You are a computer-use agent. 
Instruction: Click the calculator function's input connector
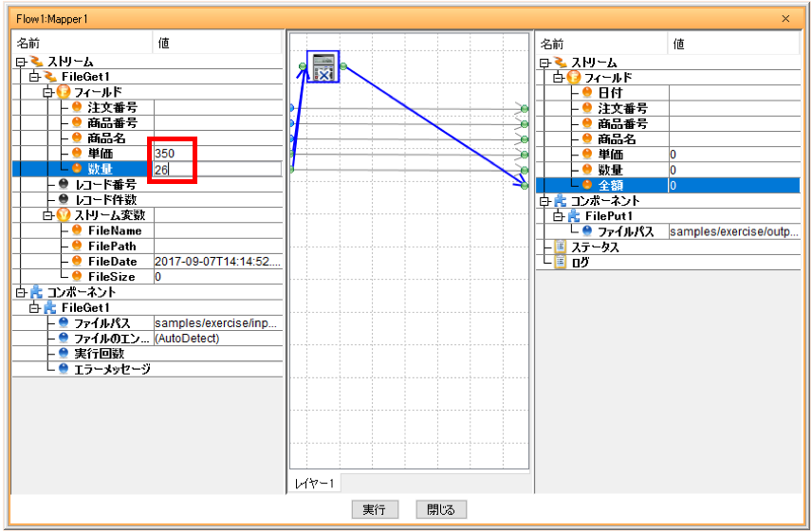pyautogui.click(x=303, y=66)
